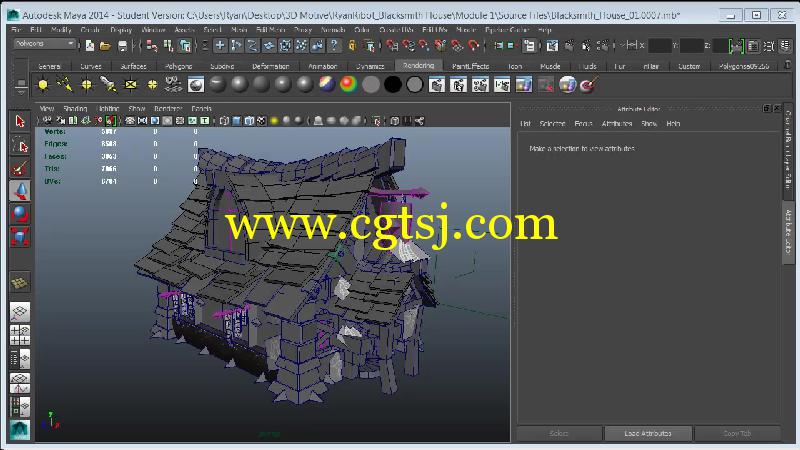The height and width of the screenshot is (450, 800).
Task: Toggle miscellaneous selection mask question mark
Action: tap(334, 46)
